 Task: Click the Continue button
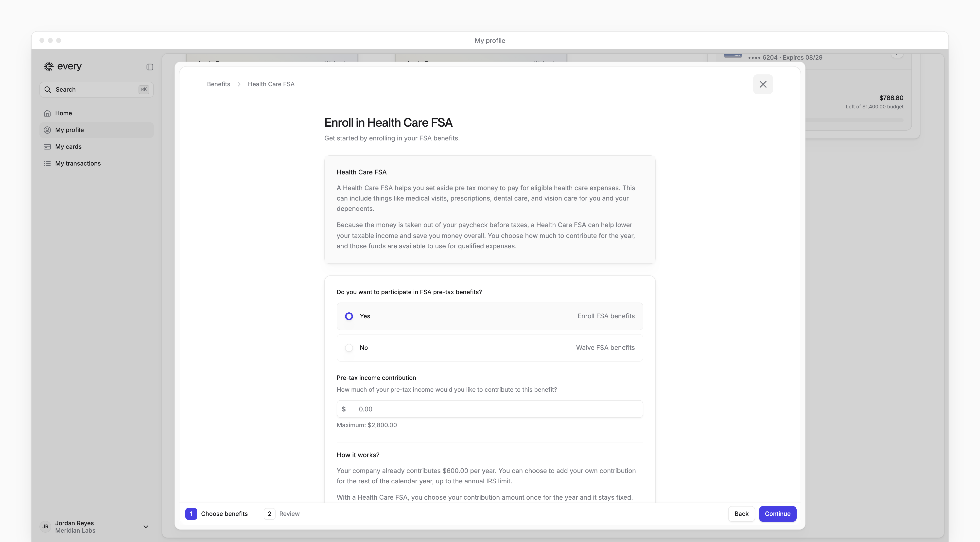777,513
